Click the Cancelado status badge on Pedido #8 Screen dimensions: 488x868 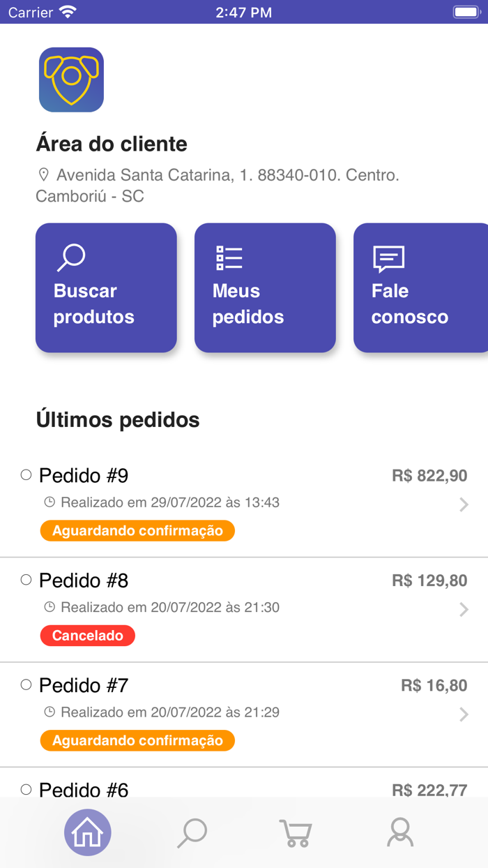click(87, 635)
